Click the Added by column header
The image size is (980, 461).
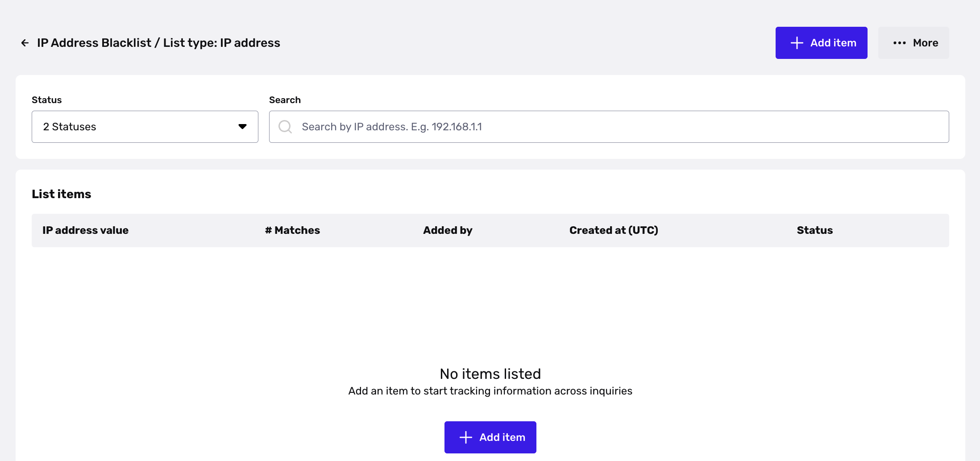(x=448, y=230)
